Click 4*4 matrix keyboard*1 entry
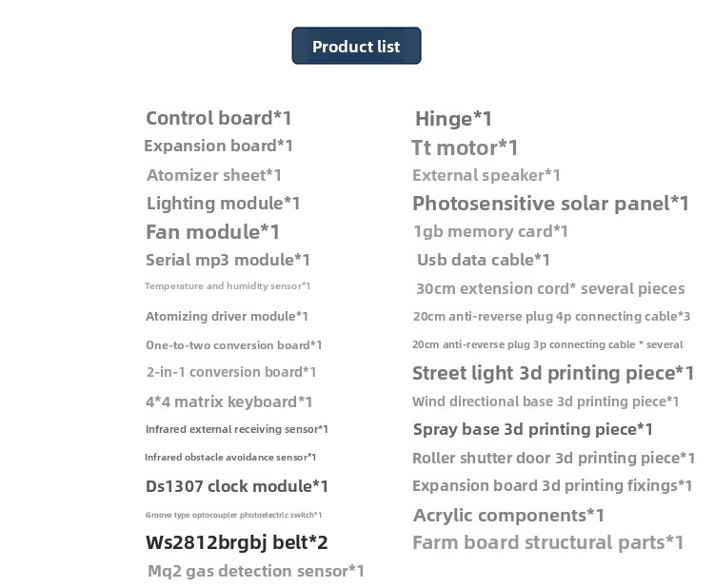 229,402
